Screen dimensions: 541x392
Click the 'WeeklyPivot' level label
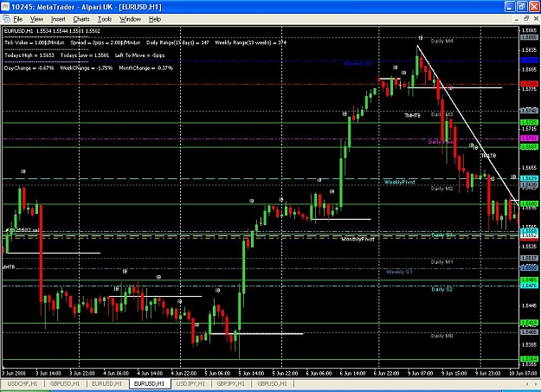click(400, 182)
